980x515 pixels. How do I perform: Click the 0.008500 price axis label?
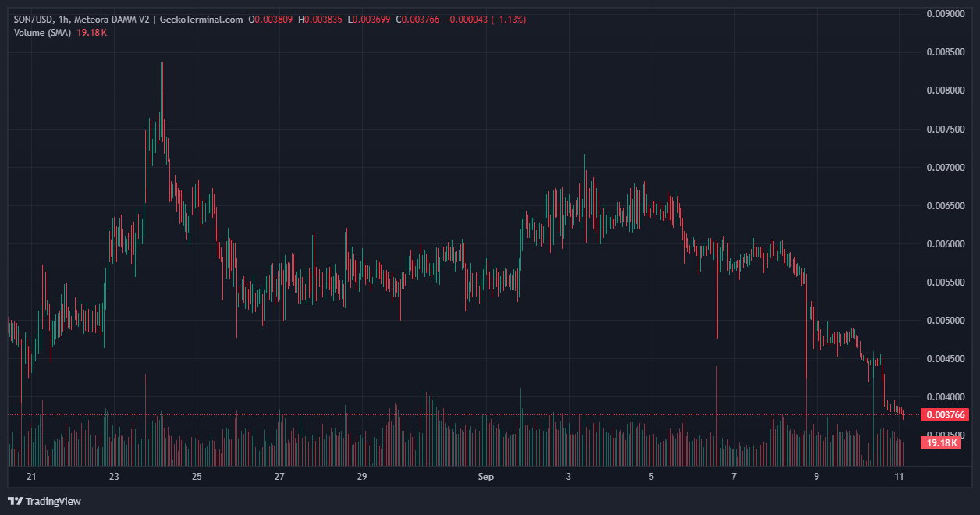click(945, 52)
